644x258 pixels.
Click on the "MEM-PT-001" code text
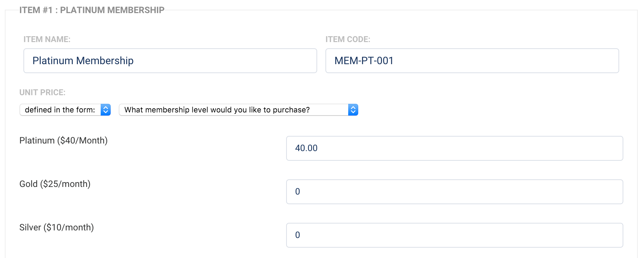coord(364,61)
